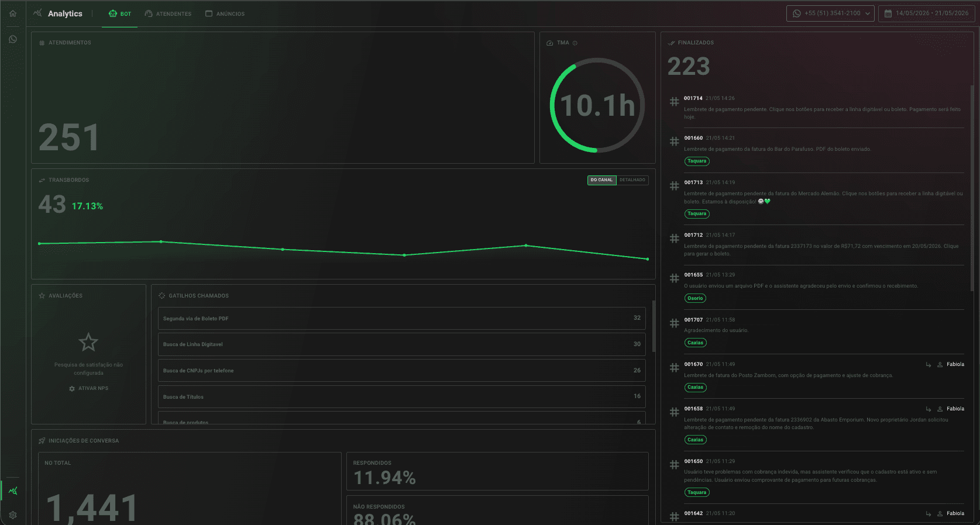Open ticket 001707 hash icon
The height and width of the screenshot is (525, 980).
click(x=674, y=323)
